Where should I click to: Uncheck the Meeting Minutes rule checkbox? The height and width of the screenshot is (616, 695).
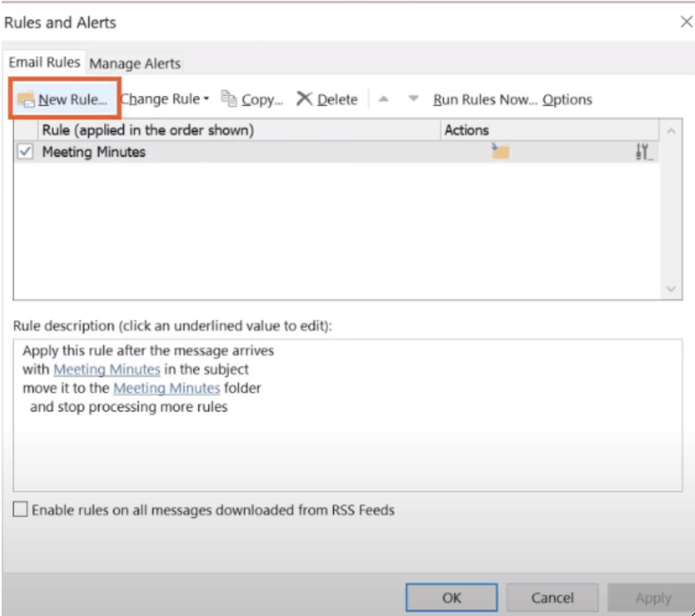(26, 152)
